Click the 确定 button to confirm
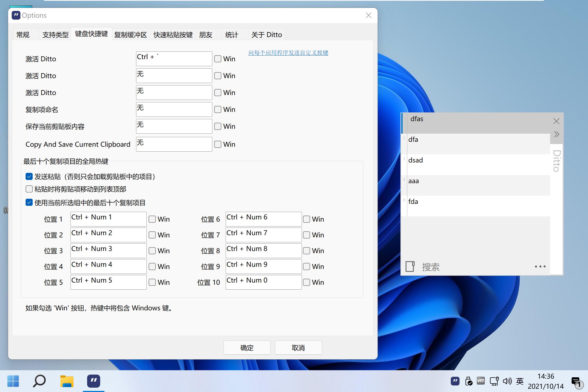The height and width of the screenshot is (392, 588). point(247,348)
